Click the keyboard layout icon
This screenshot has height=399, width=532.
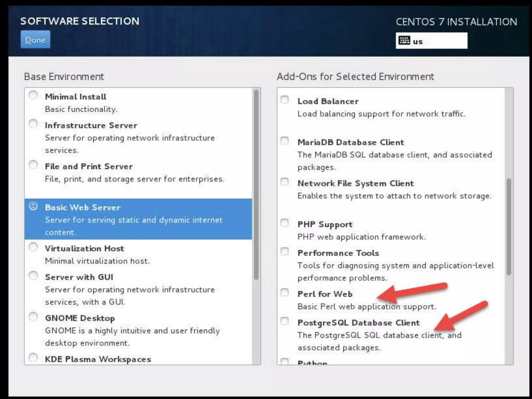[x=404, y=41]
